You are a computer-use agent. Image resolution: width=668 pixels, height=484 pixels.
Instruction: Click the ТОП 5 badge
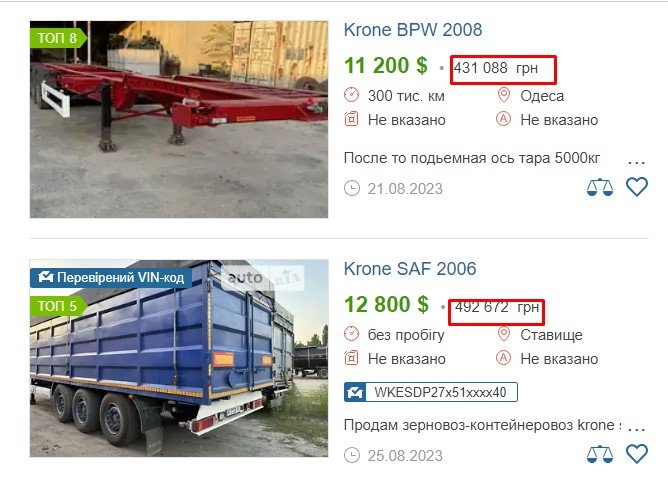pos(58,306)
